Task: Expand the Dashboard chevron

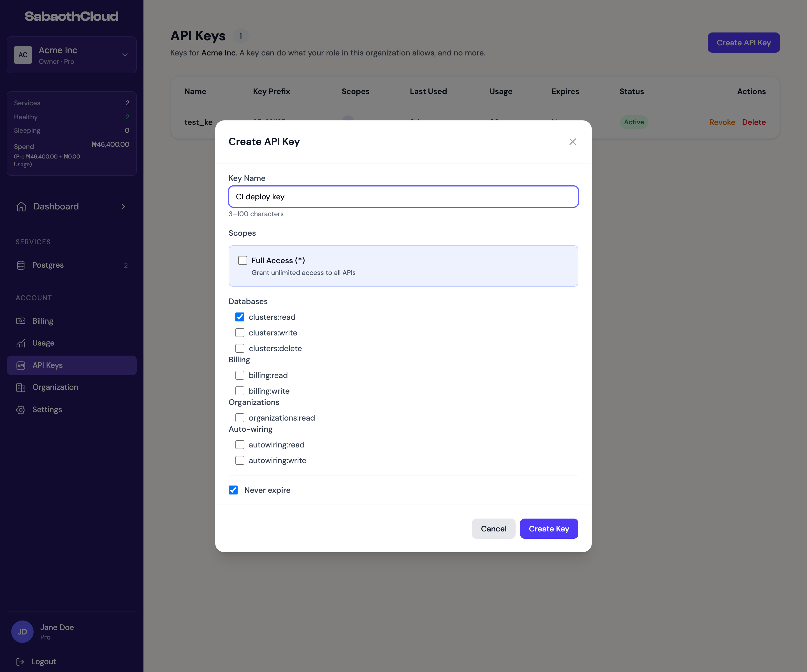Action: (x=123, y=207)
